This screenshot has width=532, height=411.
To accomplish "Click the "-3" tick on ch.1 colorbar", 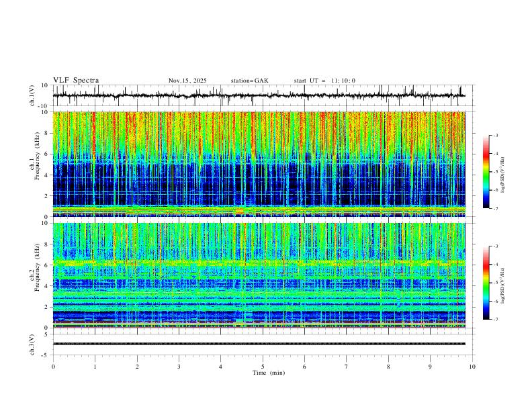I will [495, 135].
